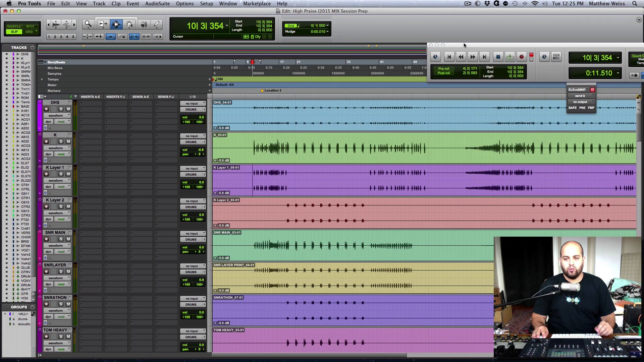This screenshot has width=644, height=362.
Task: Open GROUPS list options menu
Action: (32, 307)
